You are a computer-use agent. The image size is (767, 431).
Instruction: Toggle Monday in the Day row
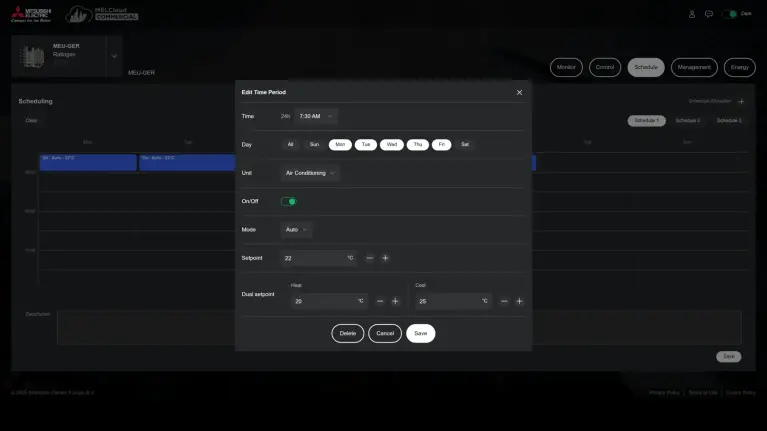[340, 144]
